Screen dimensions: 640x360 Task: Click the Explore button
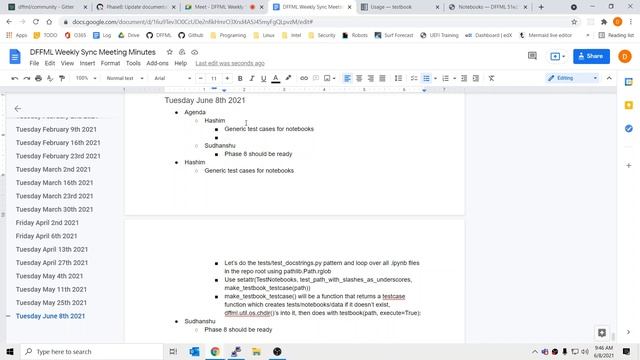click(x=602, y=333)
